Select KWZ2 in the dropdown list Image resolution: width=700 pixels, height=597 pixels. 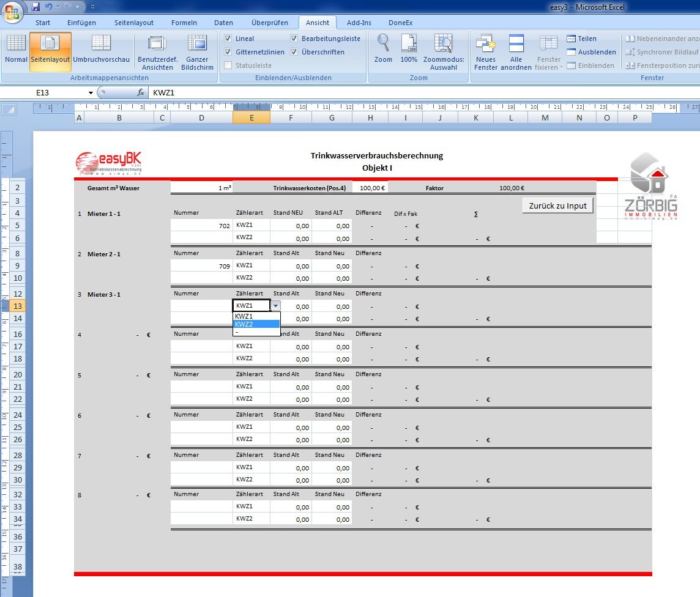click(x=256, y=324)
